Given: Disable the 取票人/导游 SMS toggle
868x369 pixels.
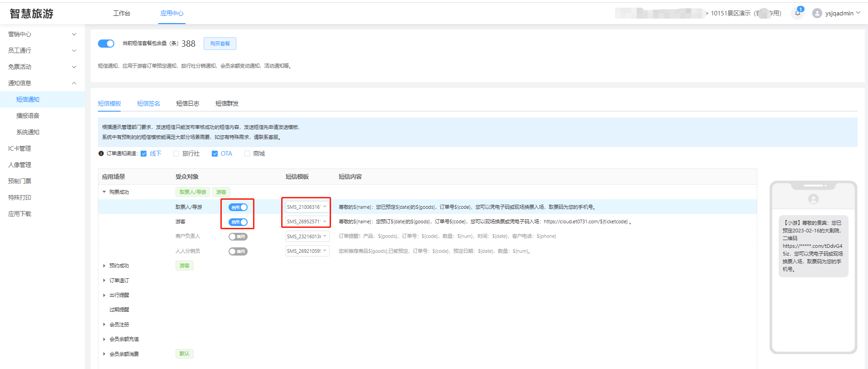Looking at the screenshot, I should pos(238,207).
